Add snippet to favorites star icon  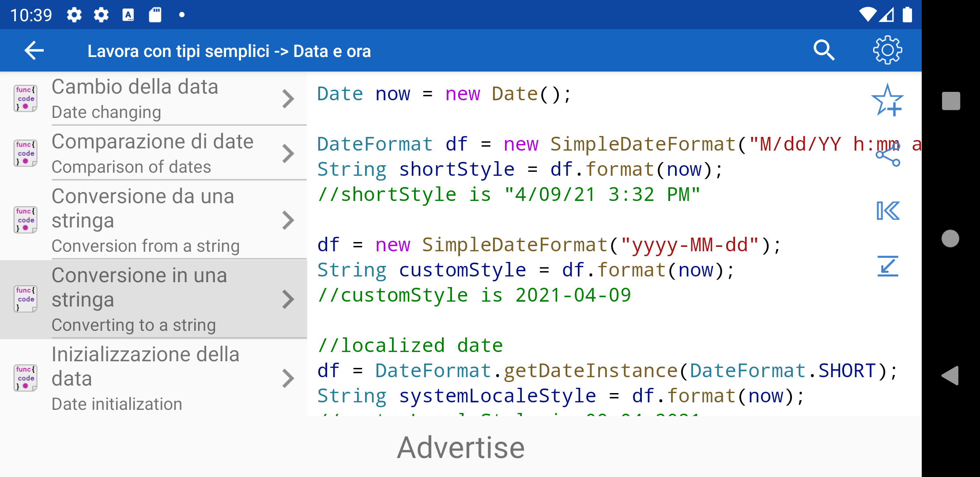[x=887, y=100]
